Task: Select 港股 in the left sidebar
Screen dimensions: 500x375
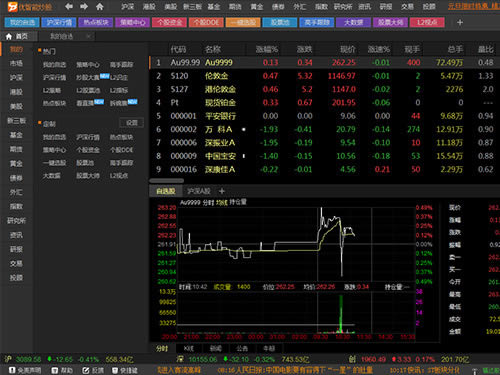Action: (x=16, y=92)
